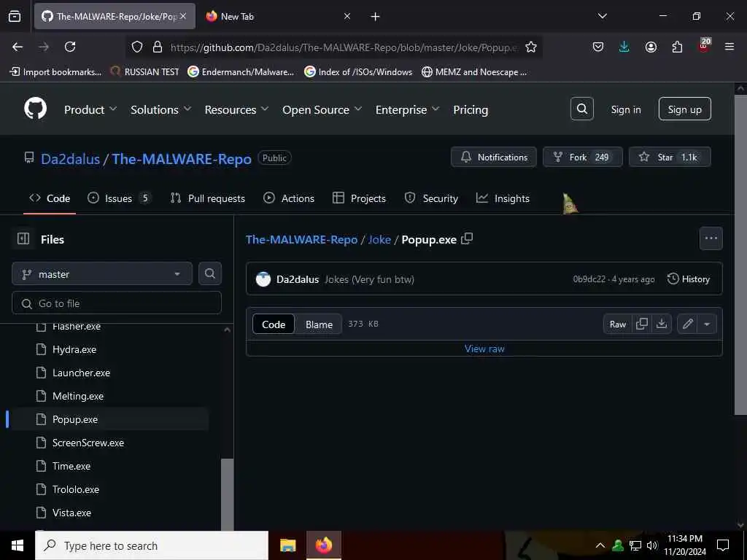Click Da2dalus avatar in commit bar
Screen dimensions: 747x560
(263, 279)
